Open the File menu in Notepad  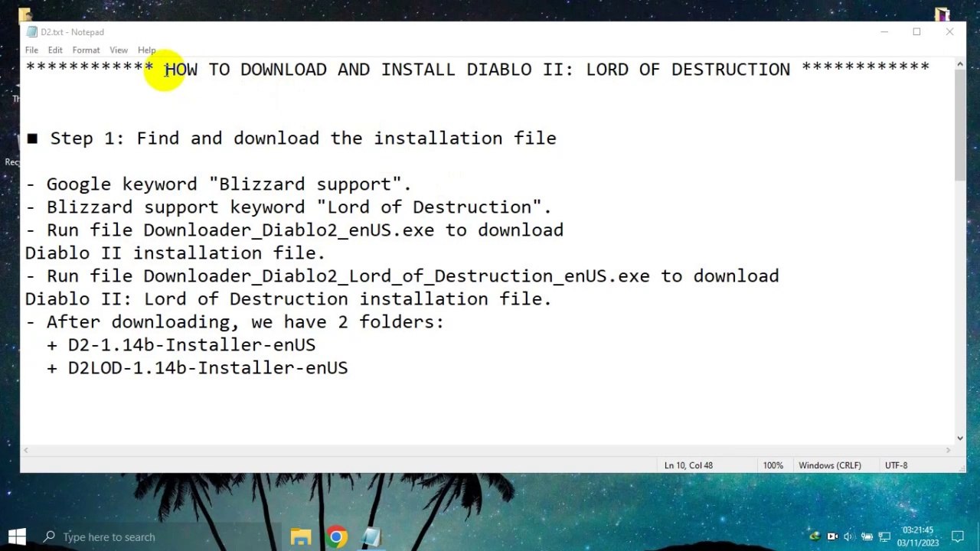pos(31,51)
